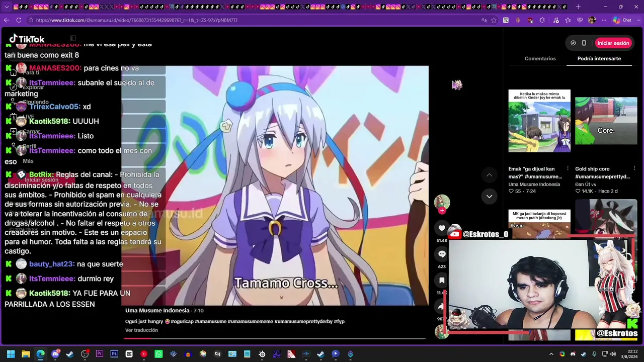The width and height of the screenshot is (644, 362).
Task: Open the media music note icon
Action: pyautogui.click(x=556, y=20)
